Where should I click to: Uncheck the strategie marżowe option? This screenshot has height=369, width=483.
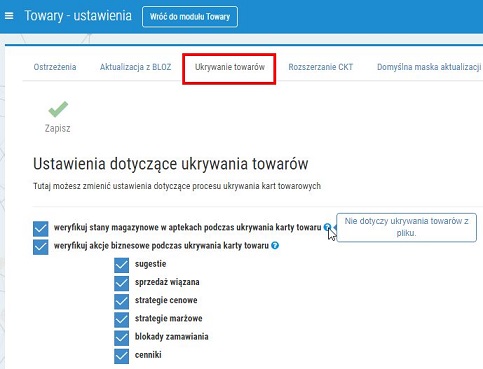point(121,320)
